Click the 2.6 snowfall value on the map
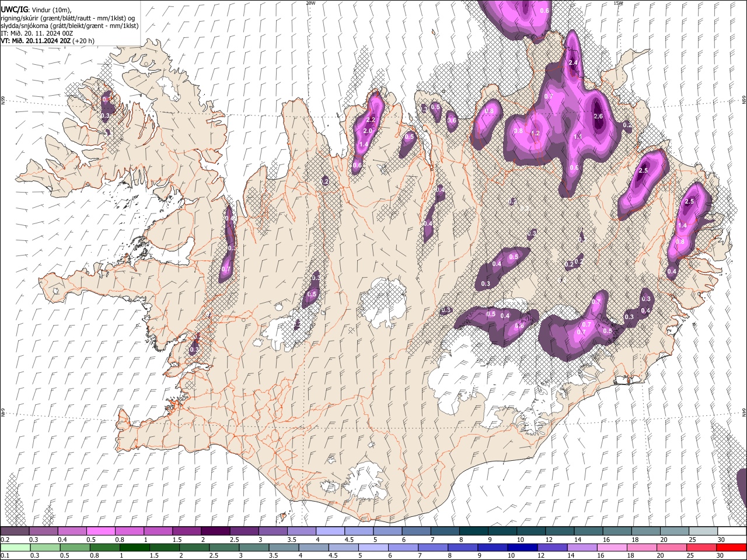 tap(598, 116)
